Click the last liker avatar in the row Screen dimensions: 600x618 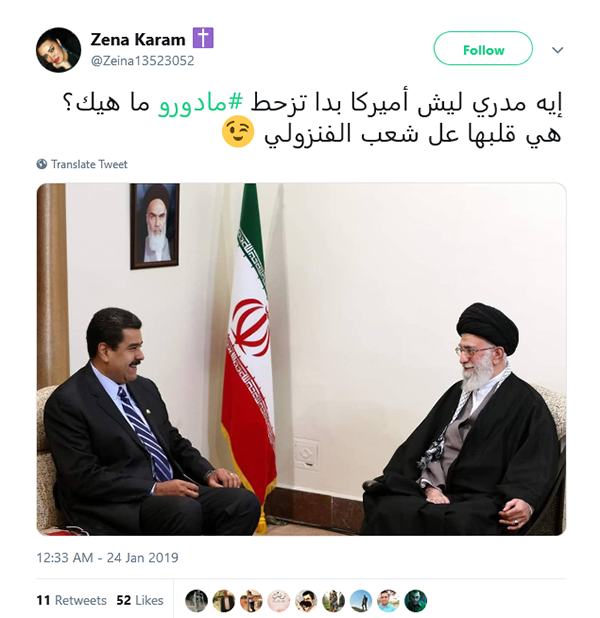[416, 600]
